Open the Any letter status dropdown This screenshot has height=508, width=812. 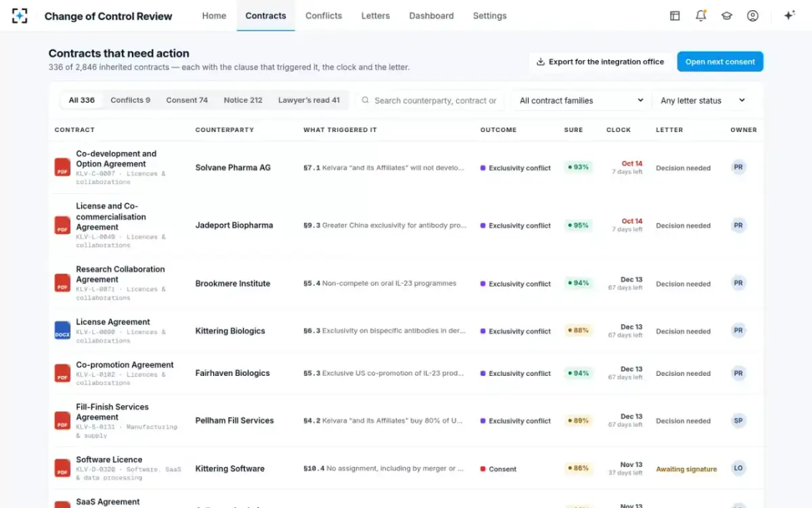pos(703,100)
